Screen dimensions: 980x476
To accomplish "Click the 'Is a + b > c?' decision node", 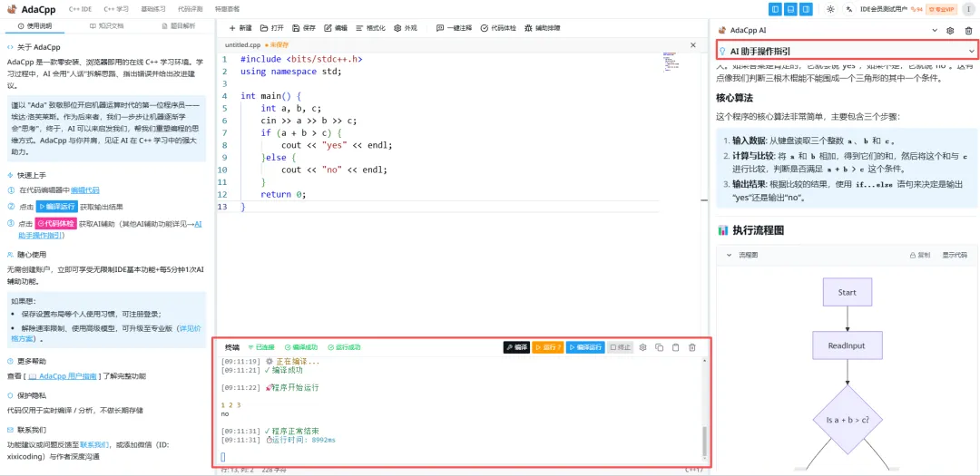I will 847,420.
